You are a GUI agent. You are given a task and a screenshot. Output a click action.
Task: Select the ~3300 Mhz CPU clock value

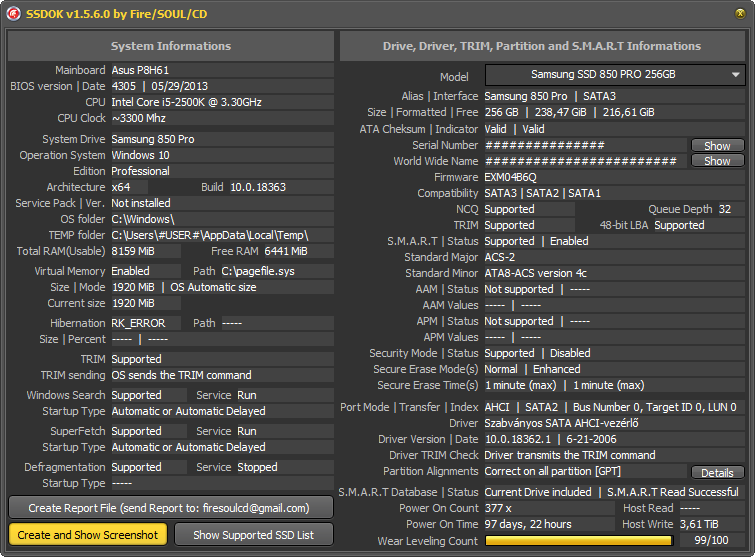139,118
